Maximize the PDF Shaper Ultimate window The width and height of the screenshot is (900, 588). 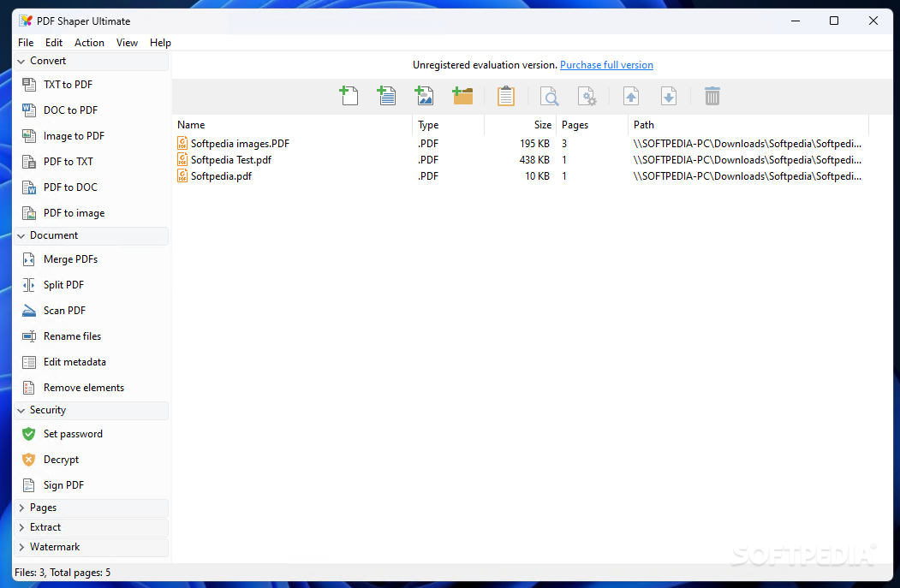[834, 21]
